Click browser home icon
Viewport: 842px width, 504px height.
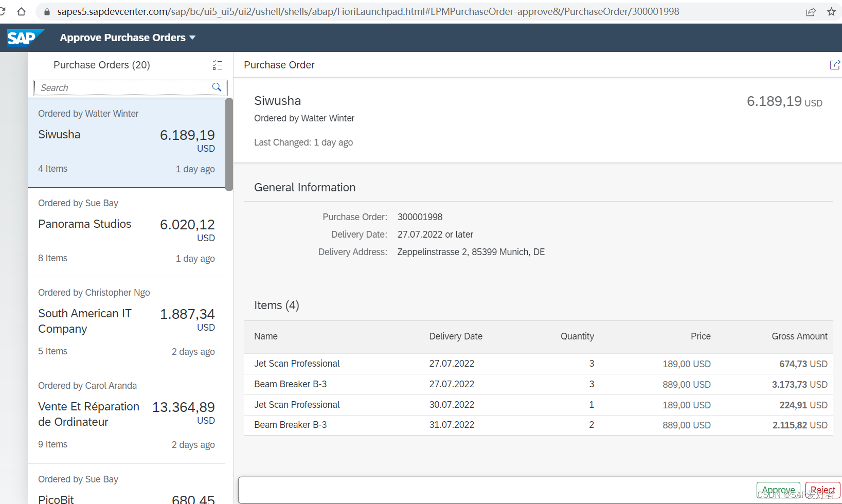click(x=21, y=11)
